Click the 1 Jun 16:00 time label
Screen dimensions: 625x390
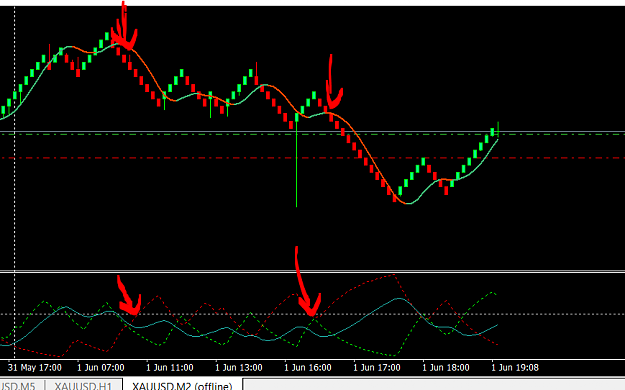308,368
